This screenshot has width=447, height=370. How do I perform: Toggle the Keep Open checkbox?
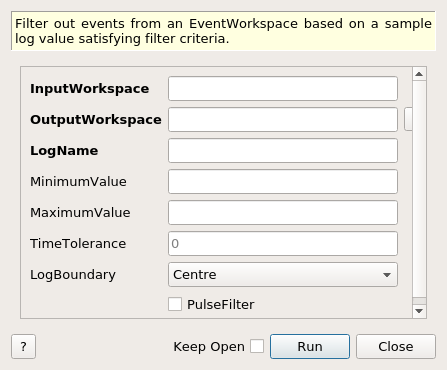[x=257, y=346]
